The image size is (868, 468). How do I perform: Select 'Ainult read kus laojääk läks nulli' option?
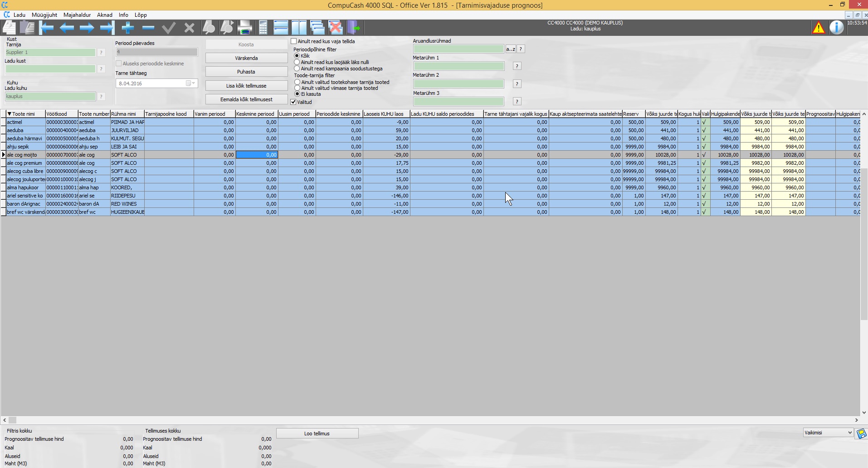(x=297, y=62)
